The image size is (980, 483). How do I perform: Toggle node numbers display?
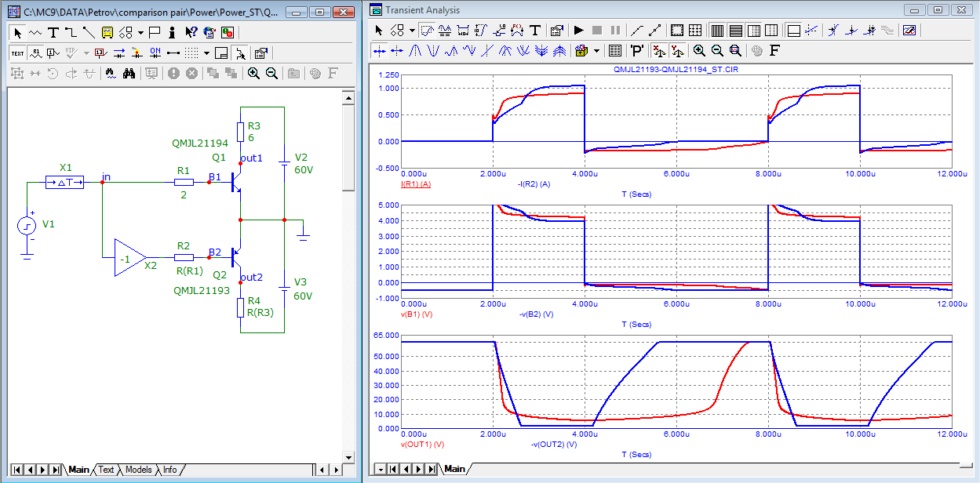53,53
